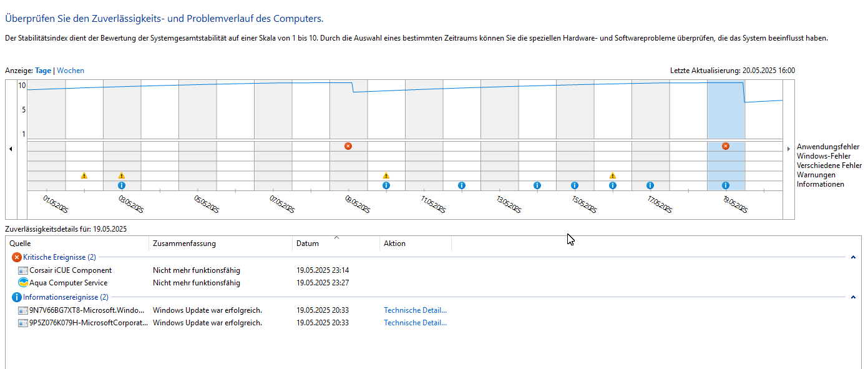Click the Quelle column header
The image size is (868, 369).
click(x=20, y=244)
